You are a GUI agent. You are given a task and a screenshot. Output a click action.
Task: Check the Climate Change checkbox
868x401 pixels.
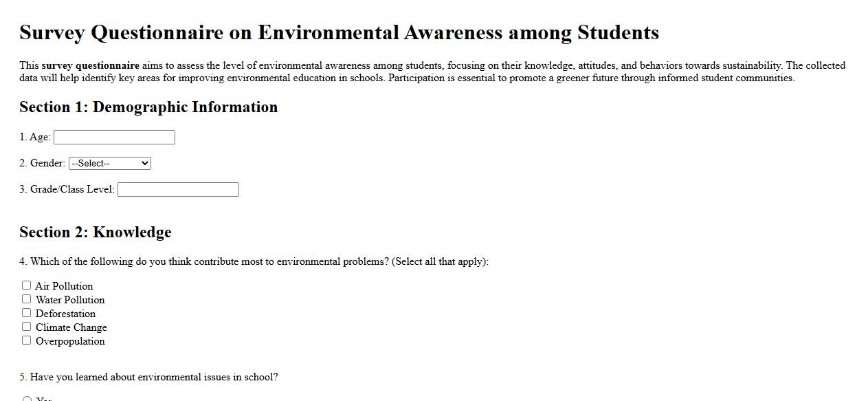pyautogui.click(x=26, y=326)
